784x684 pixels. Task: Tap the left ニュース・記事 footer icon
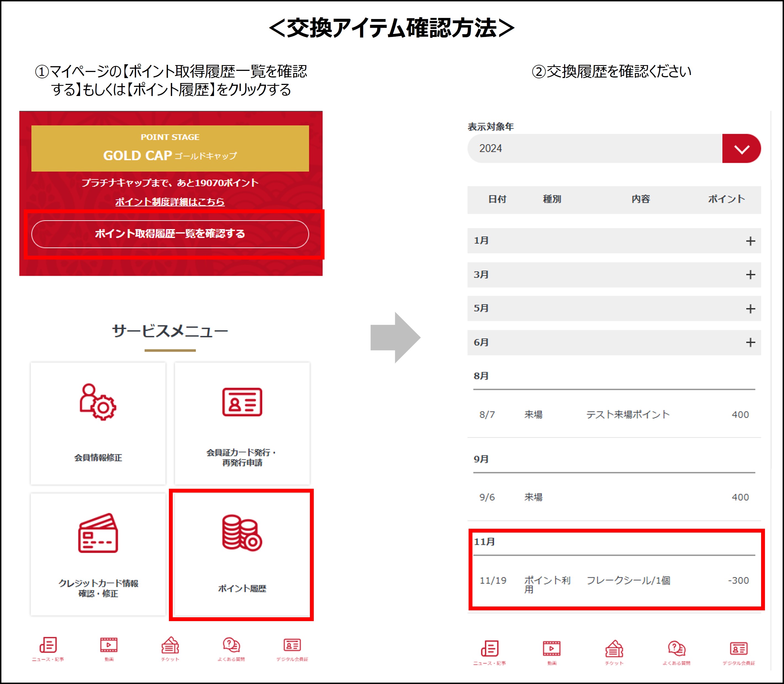coord(48,645)
